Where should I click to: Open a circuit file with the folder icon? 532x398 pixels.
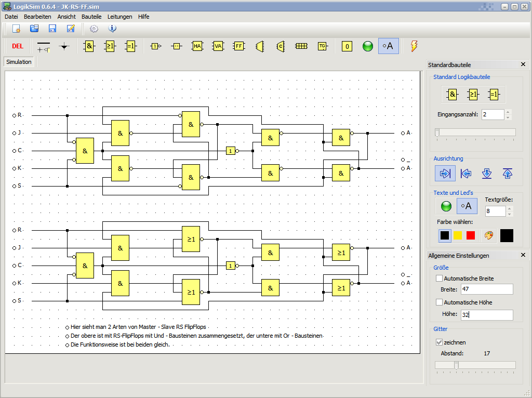pos(34,29)
